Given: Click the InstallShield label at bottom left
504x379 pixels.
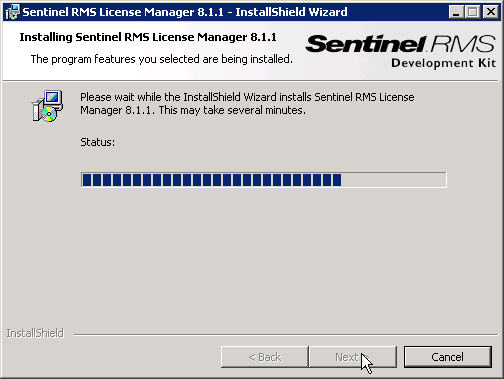Looking at the screenshot, I should [35, 333].
